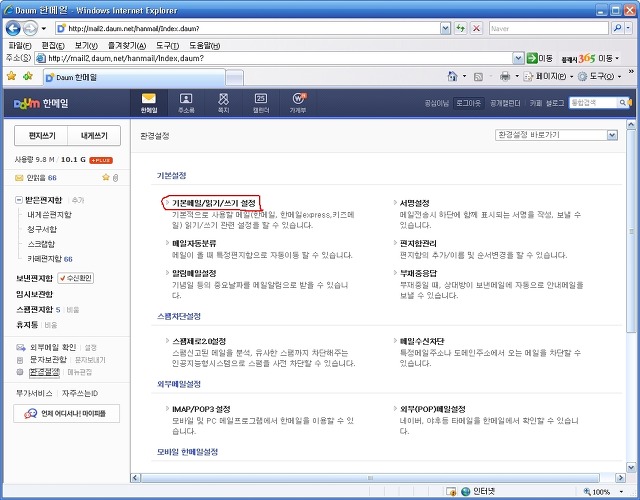Screen dimensions: 640x500
Task: Collapse the 받은편지함 tree
Action: pos(18,200)
